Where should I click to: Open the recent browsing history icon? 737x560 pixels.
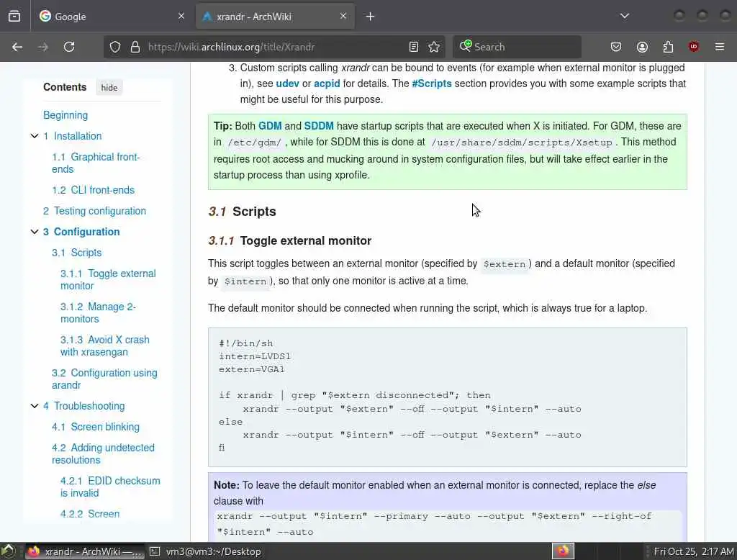14,16
